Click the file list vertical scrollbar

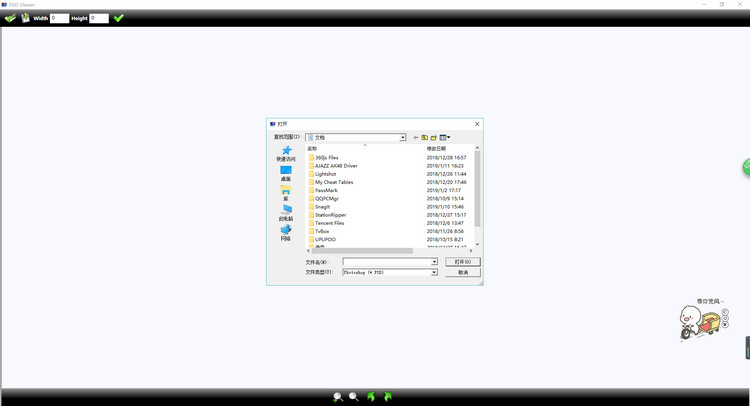coord(477,189)
